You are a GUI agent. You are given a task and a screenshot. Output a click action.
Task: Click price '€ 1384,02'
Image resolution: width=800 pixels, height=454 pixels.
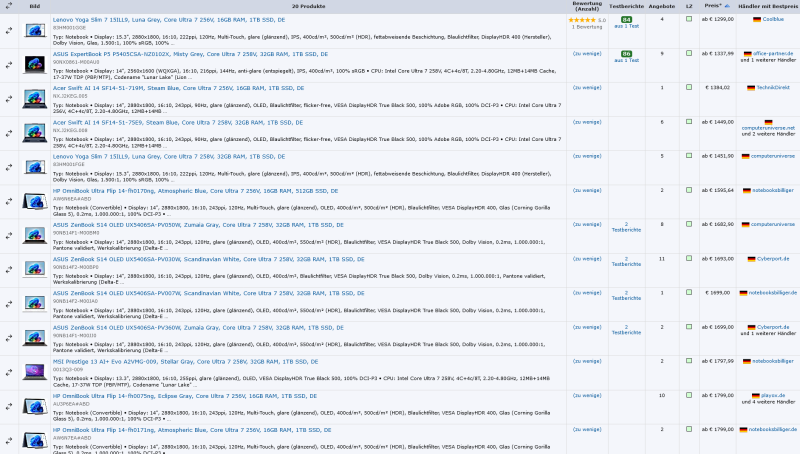point(717,87)
